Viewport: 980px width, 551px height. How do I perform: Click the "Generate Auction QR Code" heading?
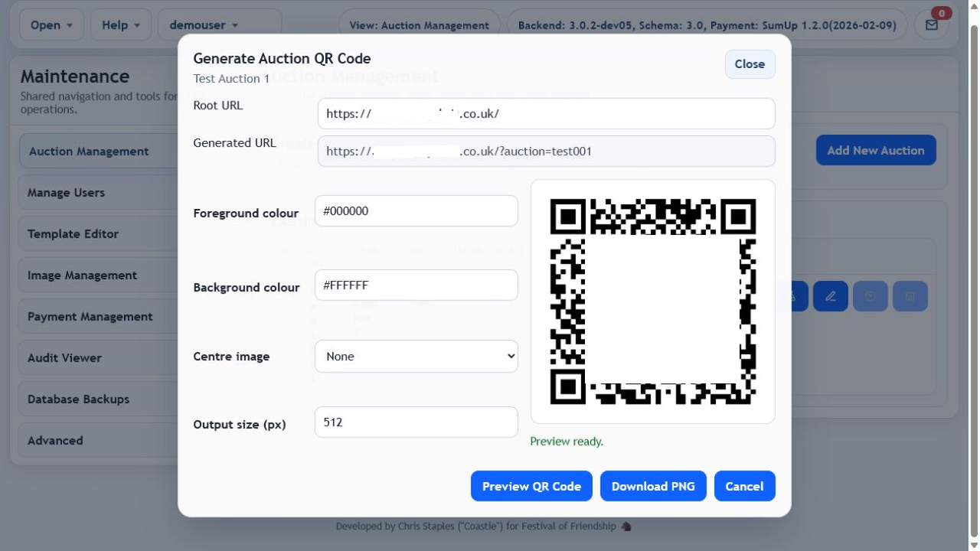coord(282,58)
